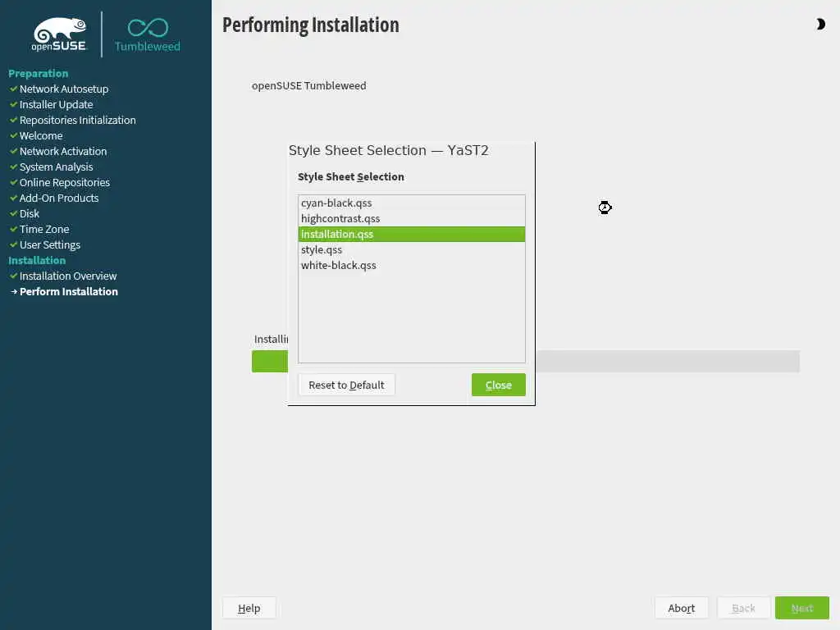Image resolution: width=840 pixels, height=630 pixels.
Task: Click Installer Update step in sidebar
Action: (57, 104)
